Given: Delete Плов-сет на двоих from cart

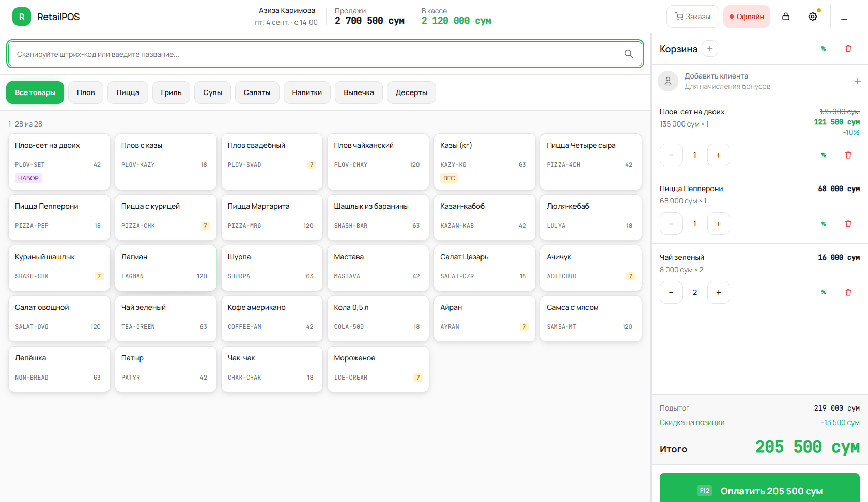Looking at the screenshot, I should [x=848, y=155].
